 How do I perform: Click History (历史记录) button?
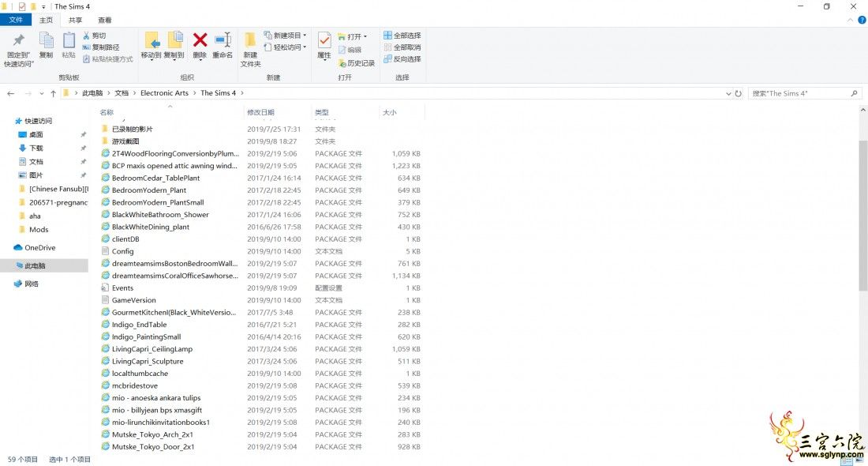click(x=357, y=63)
